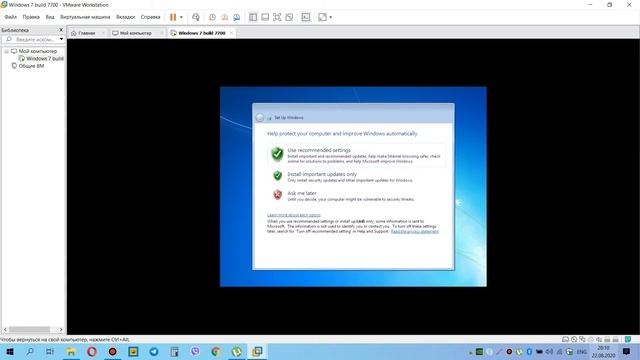Click the VMware Workstation taskbar icon
This screenshot has height=360, width=640.
257,351
